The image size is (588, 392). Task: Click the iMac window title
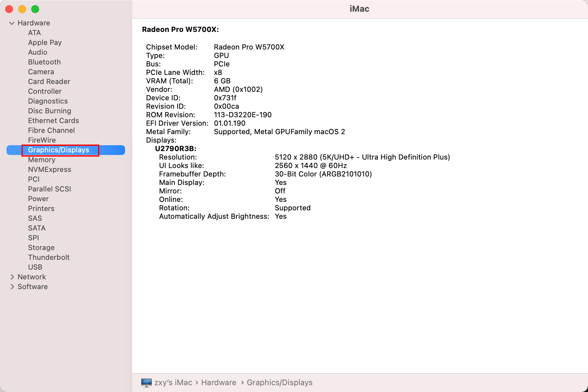(x=359, y=9)
